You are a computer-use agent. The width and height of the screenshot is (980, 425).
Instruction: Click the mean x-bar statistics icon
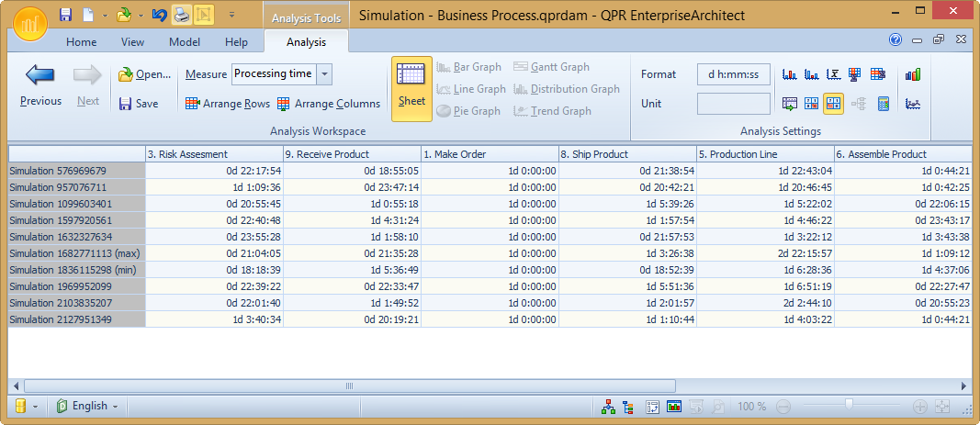(x=835, y=74)
